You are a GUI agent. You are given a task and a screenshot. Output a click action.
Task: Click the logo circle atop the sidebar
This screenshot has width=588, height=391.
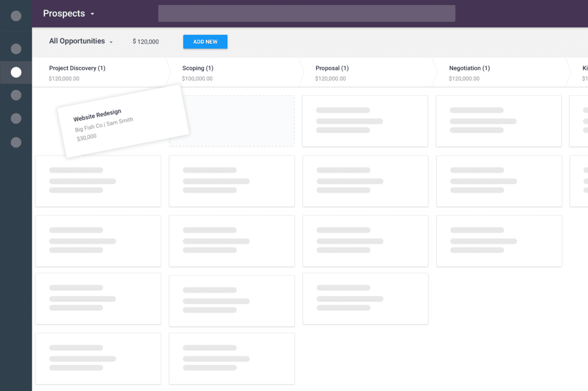pyautogui.click(x=16, y=16)
